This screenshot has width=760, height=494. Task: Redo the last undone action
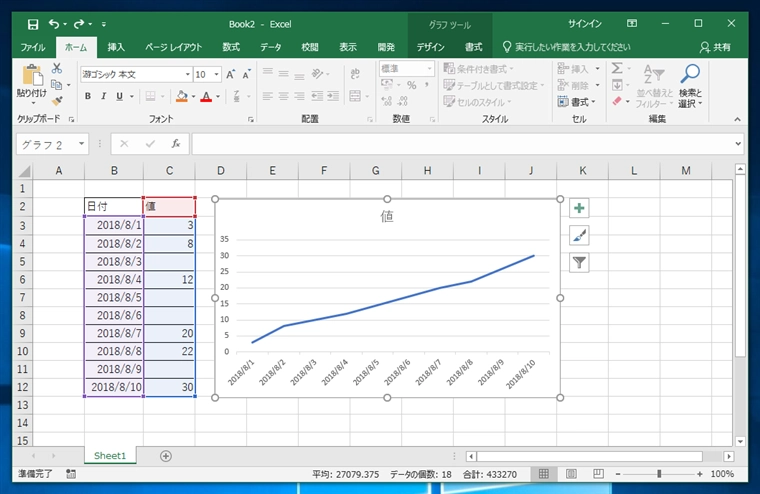(x=79, y=24)
